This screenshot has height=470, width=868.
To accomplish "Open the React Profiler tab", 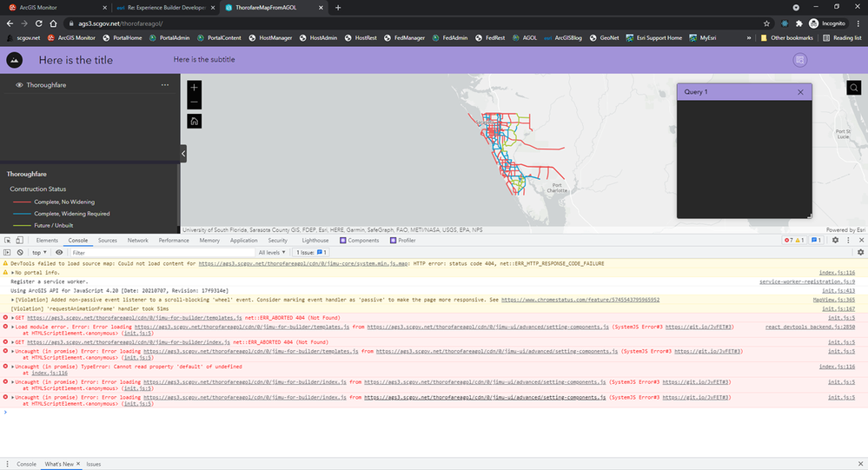I will pos(402,241).
